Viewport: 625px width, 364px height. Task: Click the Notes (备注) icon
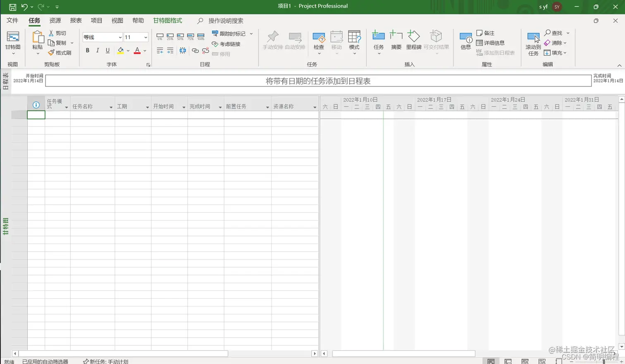coord(479,33)
